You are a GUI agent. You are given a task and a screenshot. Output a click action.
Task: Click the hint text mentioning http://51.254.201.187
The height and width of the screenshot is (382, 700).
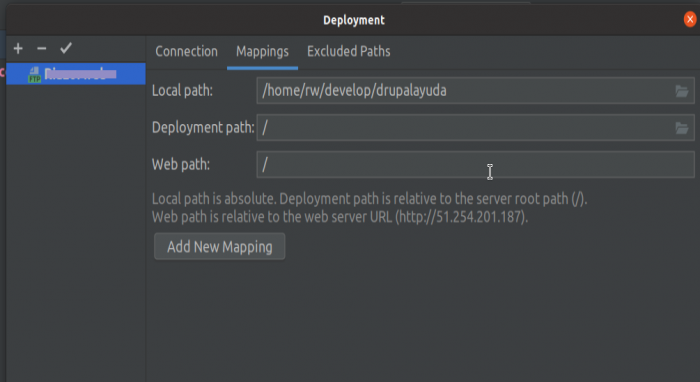tap(340, 217)
